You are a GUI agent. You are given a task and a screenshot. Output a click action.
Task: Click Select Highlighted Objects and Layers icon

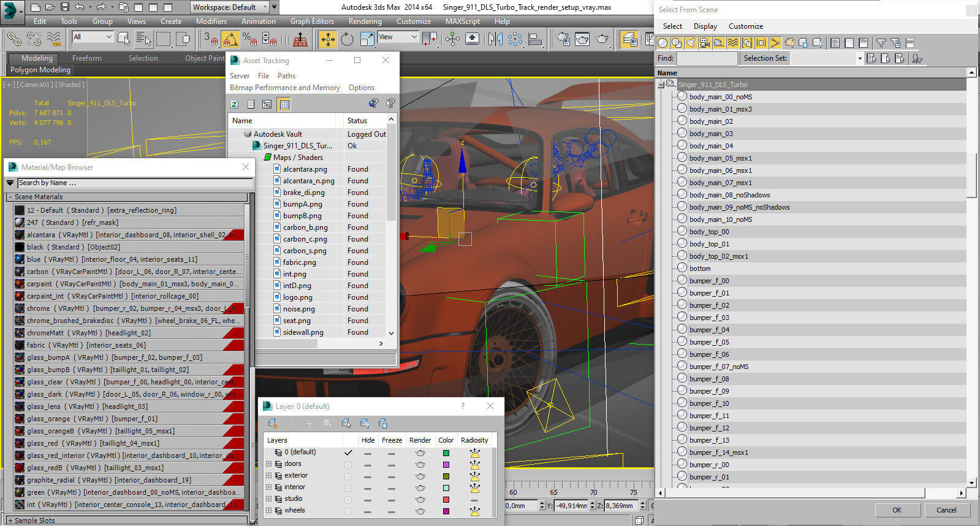click(x=346, y=424)
